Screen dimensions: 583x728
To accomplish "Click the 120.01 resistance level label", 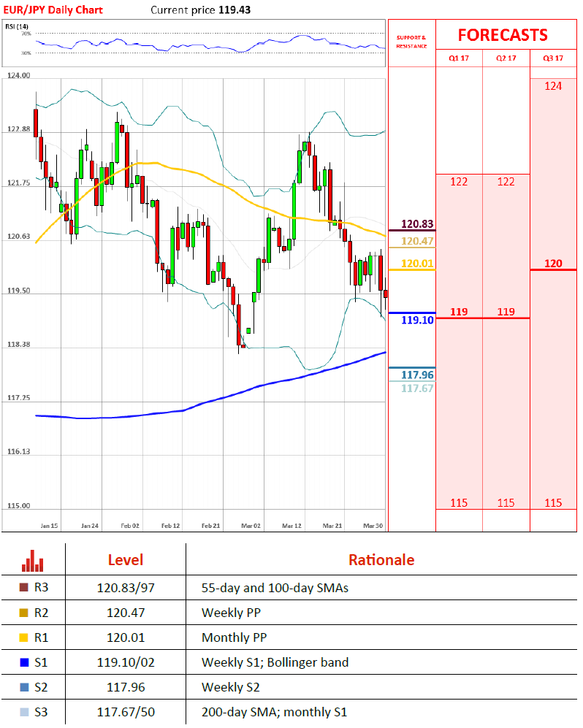I will pyautogui.click(x=417, y=264).
